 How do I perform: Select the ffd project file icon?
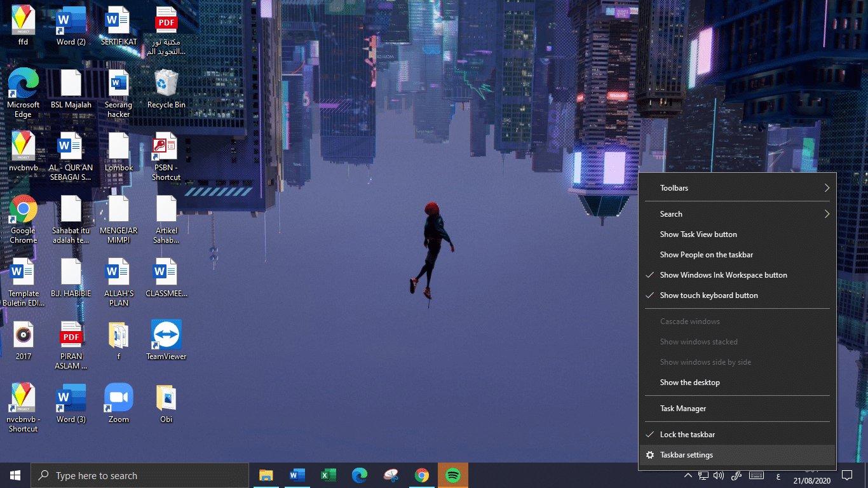point(24,25)
